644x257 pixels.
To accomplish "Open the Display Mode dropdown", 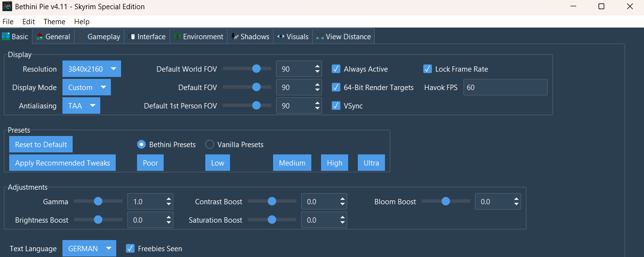I will pyautogui.click(x=87, y=87).
